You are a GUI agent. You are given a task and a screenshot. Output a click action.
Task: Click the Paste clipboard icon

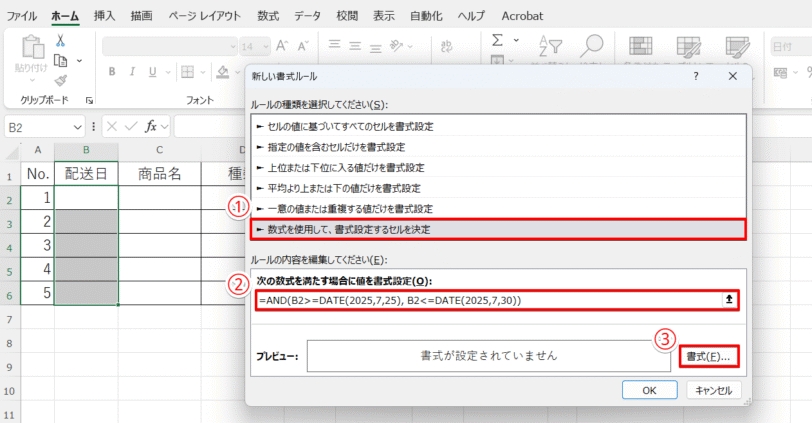point(32,47)
